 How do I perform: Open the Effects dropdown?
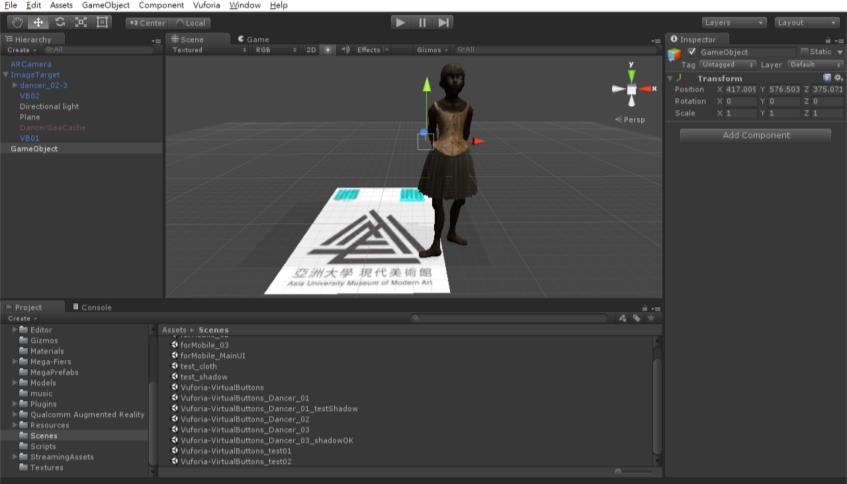(373, 50)
